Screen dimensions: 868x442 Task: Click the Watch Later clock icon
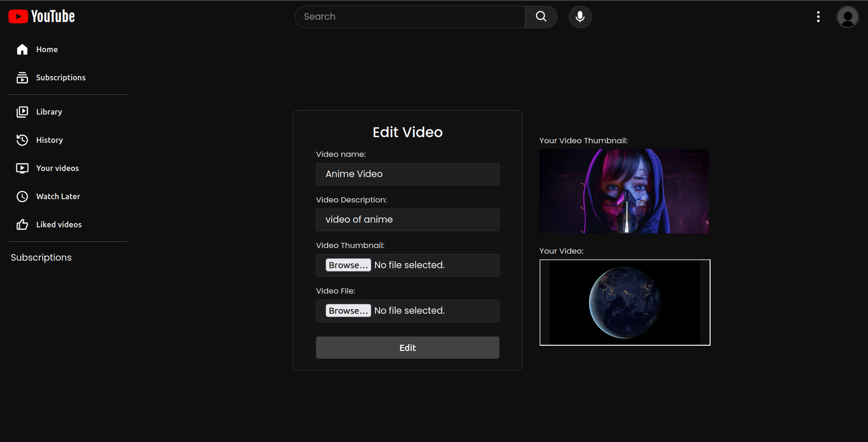(22, 196)
